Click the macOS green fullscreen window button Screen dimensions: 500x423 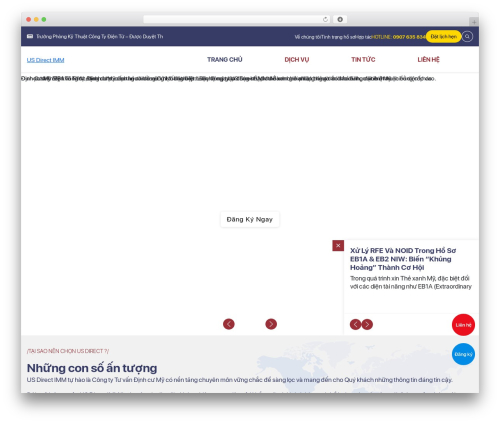[44, 19]
